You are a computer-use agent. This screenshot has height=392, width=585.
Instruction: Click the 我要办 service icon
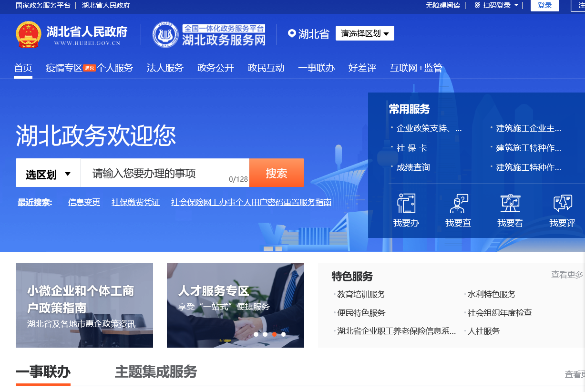coord(406,204)
